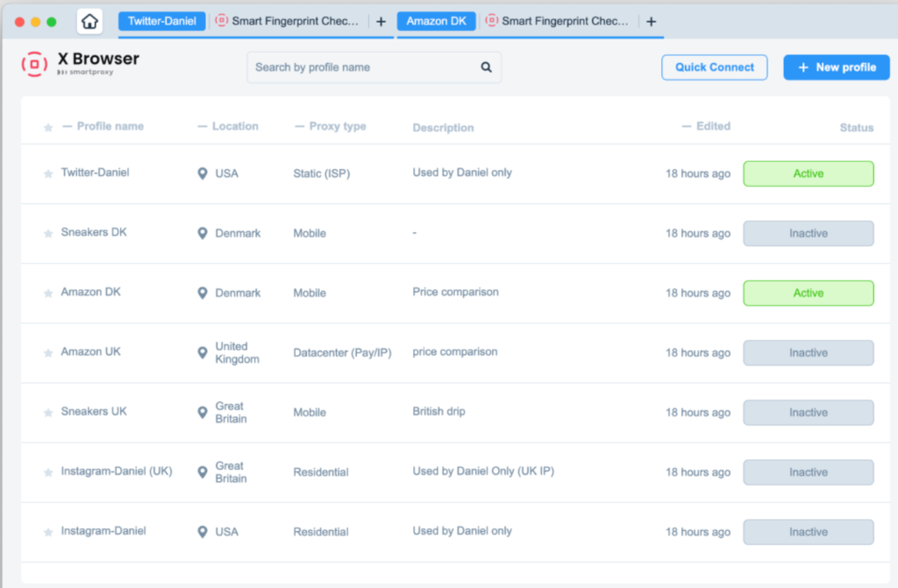The height and width of the screenshot is (588, 898).
Task: Open the home icon tab
Action: click(89, 22)
